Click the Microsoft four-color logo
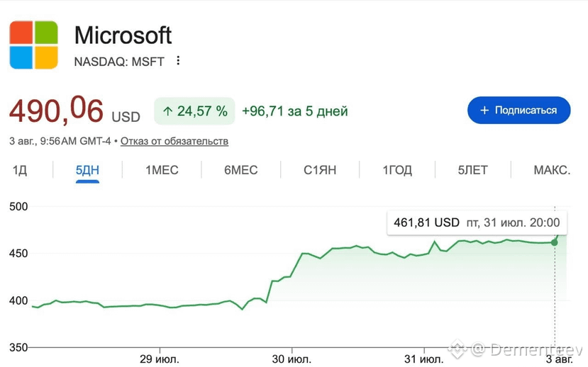 (34, 45)
